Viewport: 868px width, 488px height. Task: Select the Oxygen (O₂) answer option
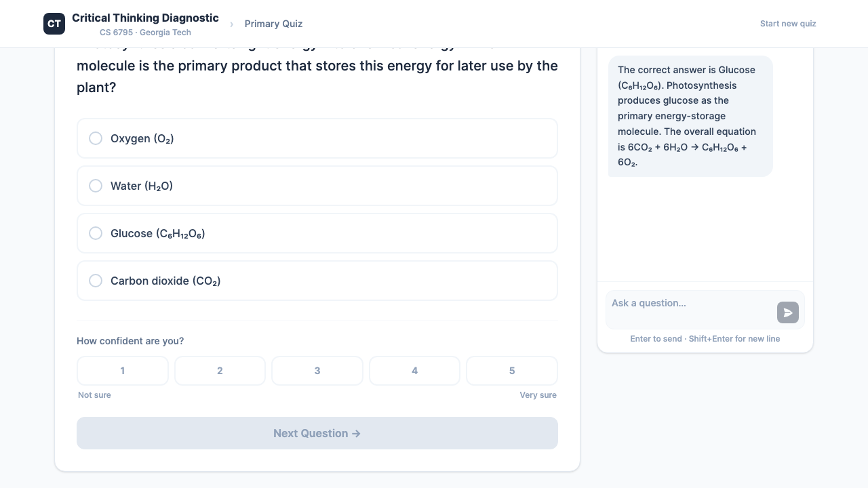click(317, 138)
